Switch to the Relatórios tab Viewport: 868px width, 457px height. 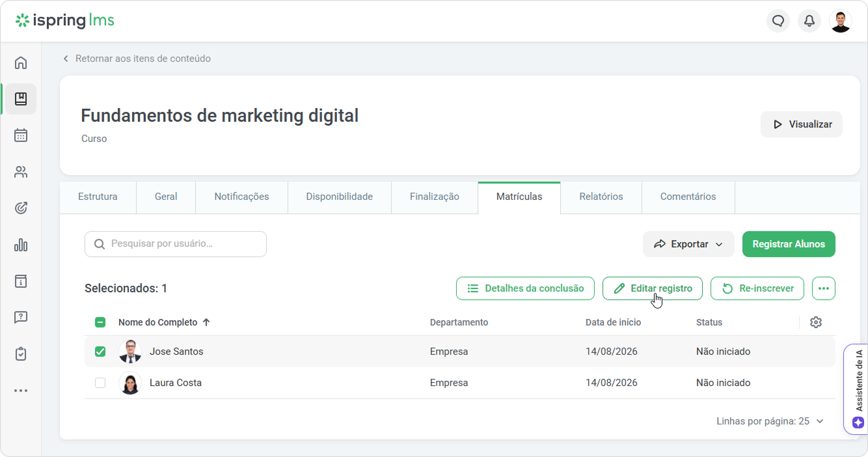(601, 197)
